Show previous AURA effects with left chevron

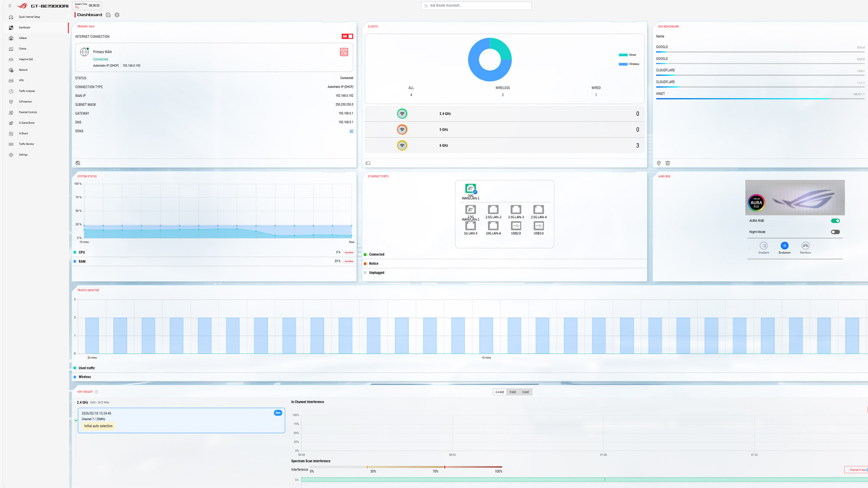(750, 248)
